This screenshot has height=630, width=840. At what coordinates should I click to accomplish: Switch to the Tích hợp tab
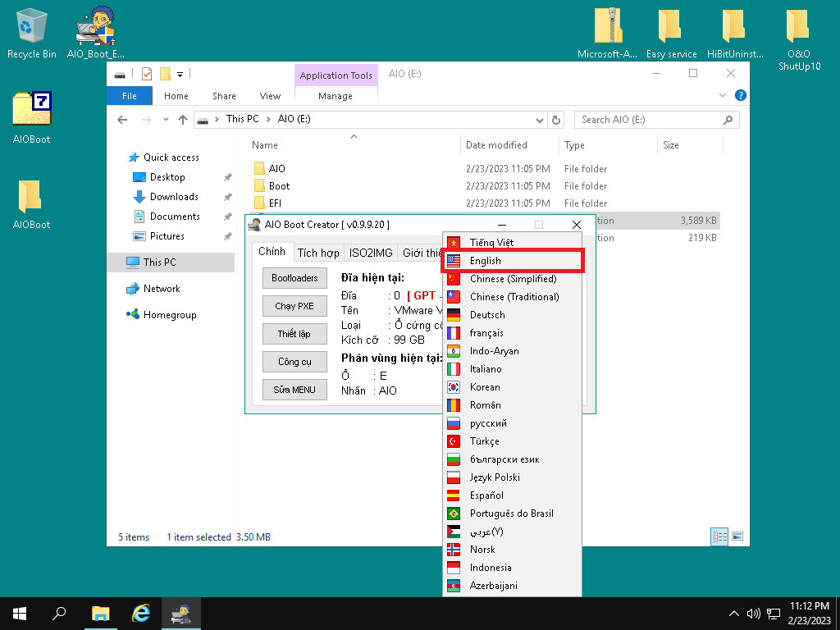(318, 253)
